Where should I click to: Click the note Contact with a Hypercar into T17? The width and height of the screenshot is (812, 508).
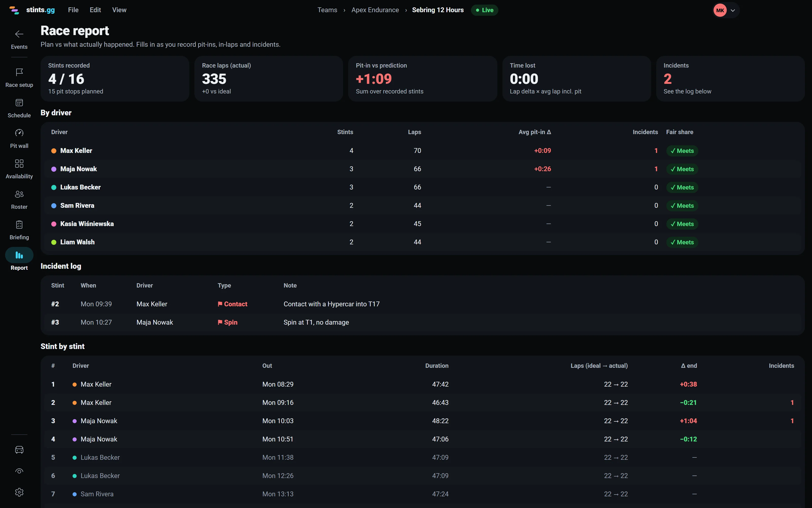pos(331,304)
